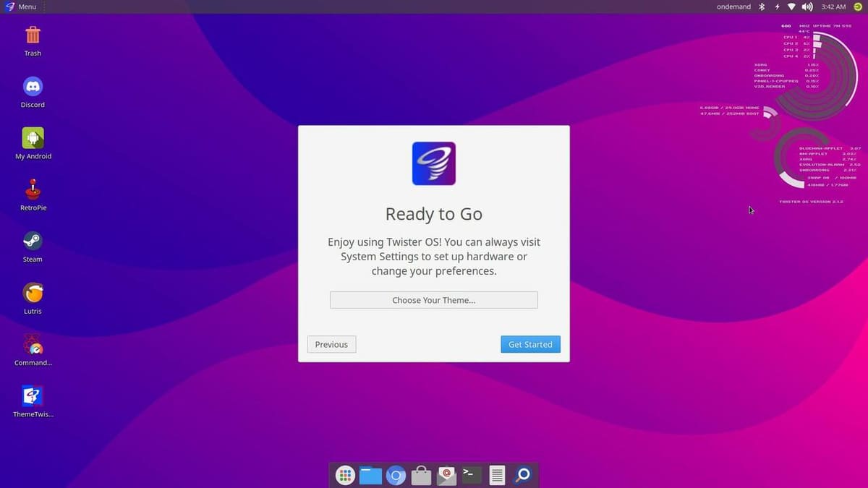Open the magnifier search app in dock

click(522, 475)
